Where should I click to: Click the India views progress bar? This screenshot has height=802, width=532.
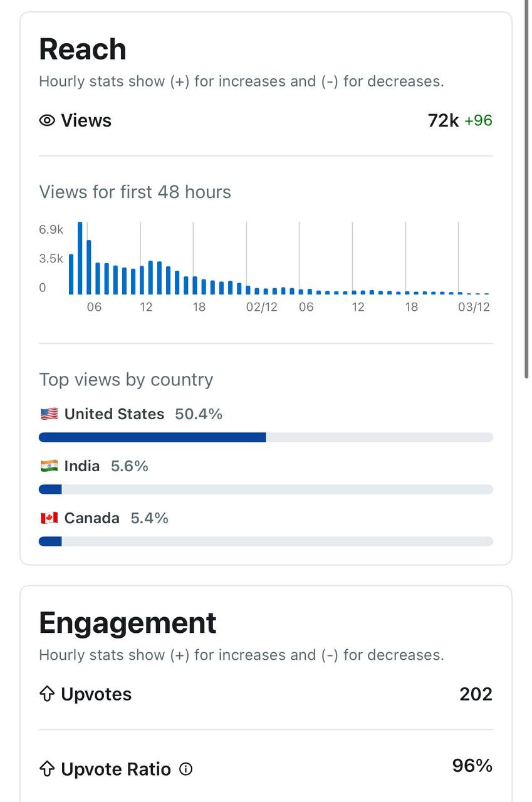(266, 489)
